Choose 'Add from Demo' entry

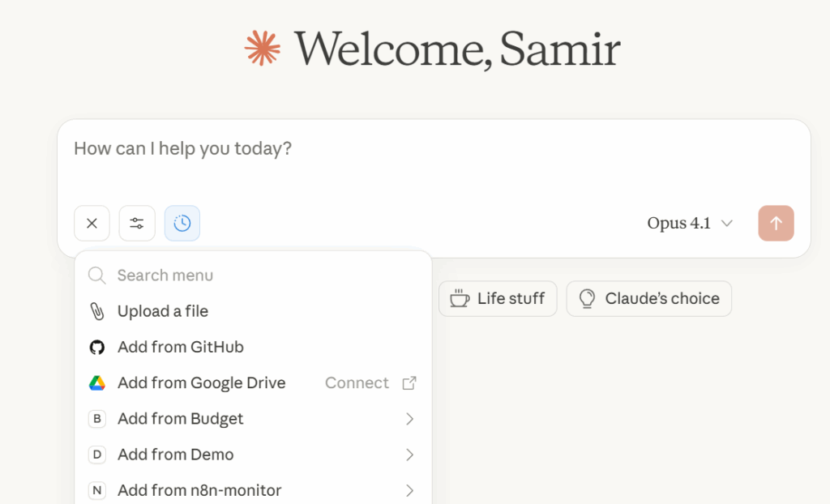pyautogui.click(x=253, y=455)
